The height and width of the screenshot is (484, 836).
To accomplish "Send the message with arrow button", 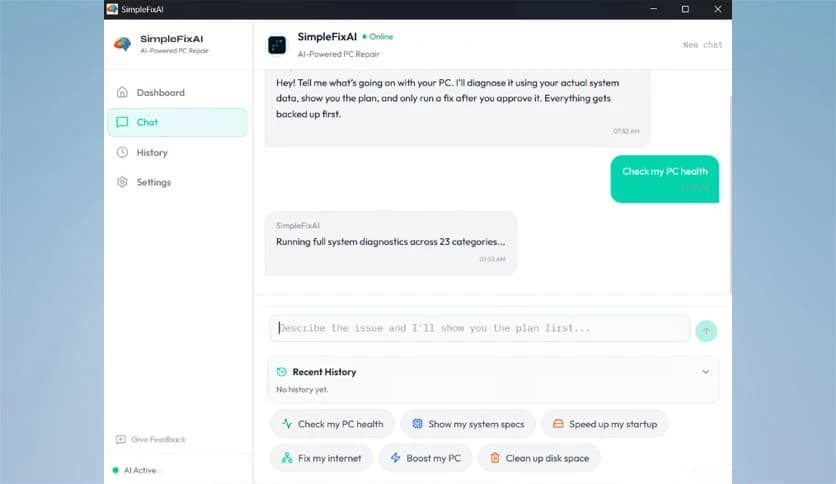I will click(706, 331).
